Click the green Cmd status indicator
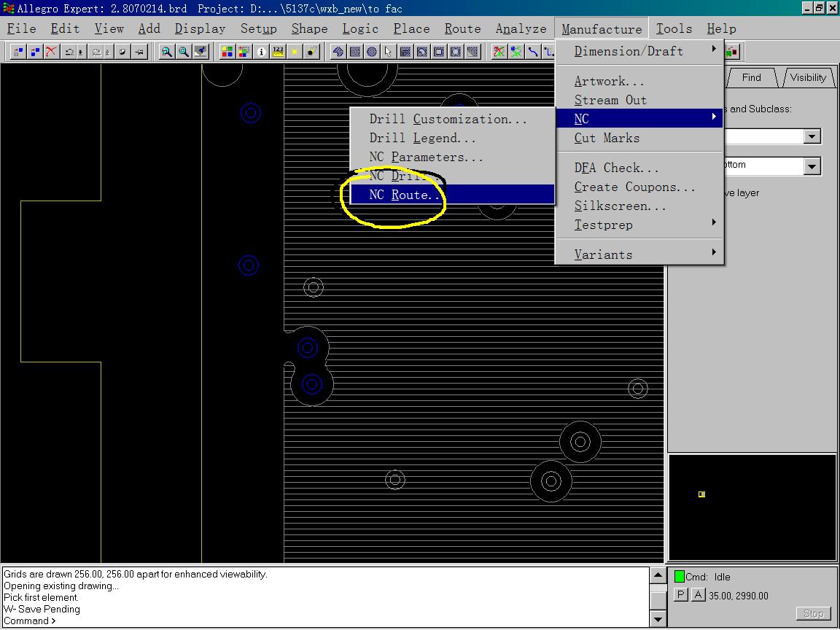 680,577
